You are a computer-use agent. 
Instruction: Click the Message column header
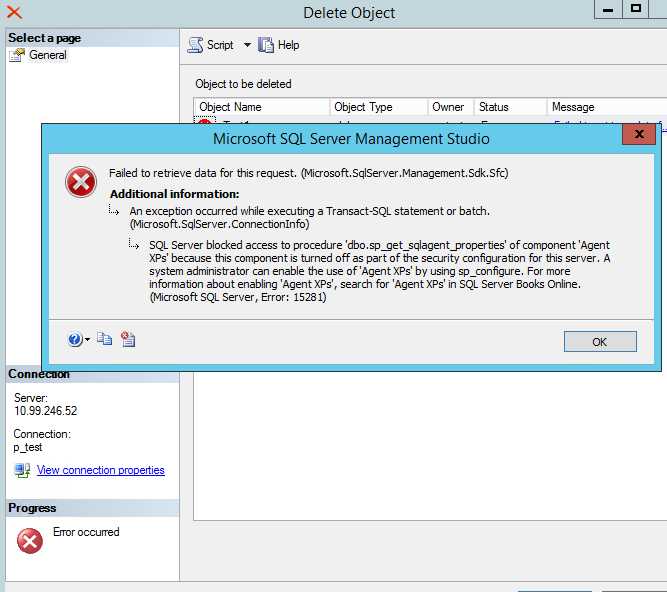[607, 107]
